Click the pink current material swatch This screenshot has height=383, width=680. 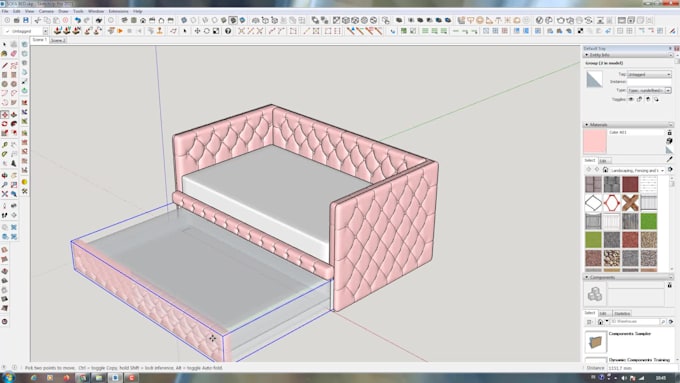(x=595, y=141)
